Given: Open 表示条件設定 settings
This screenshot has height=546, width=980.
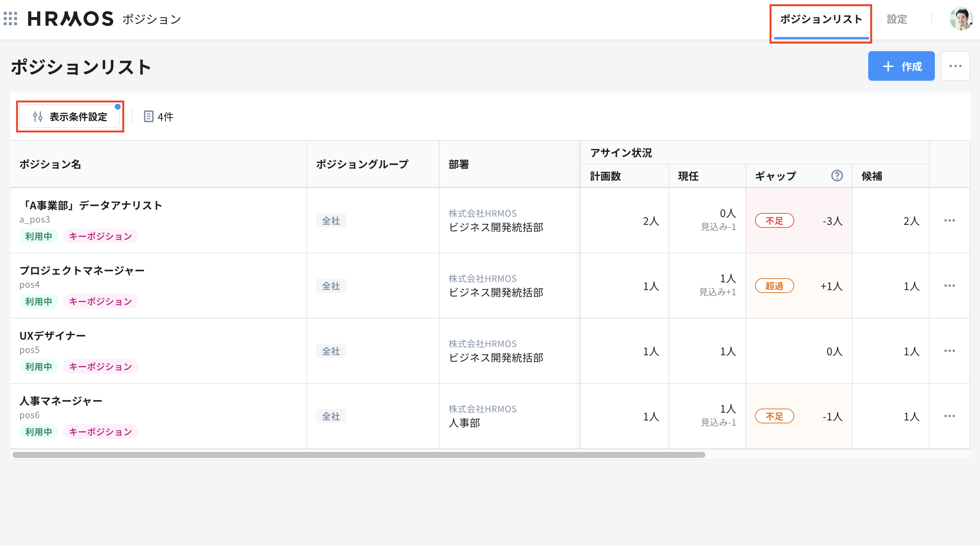Looking at the screenshot, I should pos(70,117).
